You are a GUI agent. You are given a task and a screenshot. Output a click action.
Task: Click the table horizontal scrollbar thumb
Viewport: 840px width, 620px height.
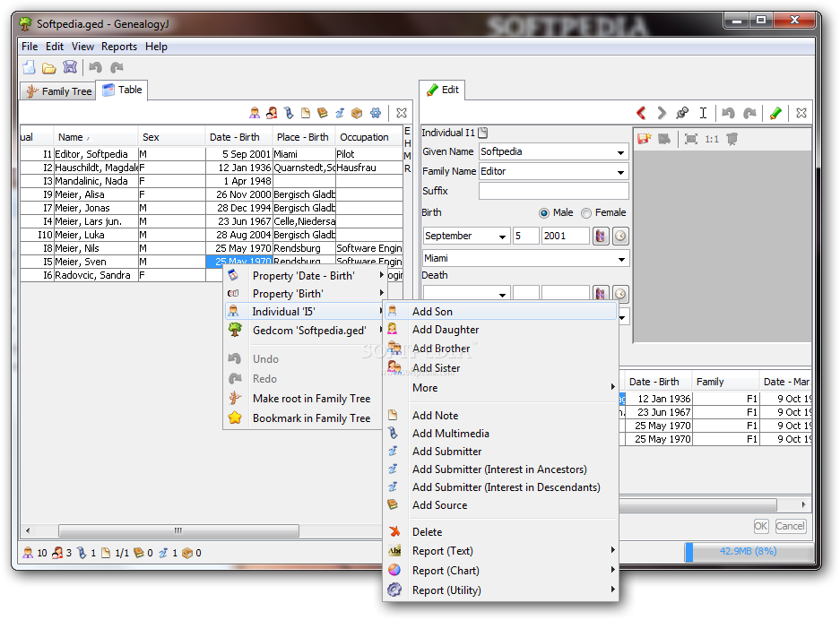click(x=178, y=530)
